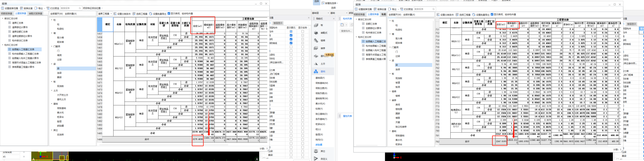Click the 2279.4838 total volume cell
The image size is (644, 161).
[197, 139]
